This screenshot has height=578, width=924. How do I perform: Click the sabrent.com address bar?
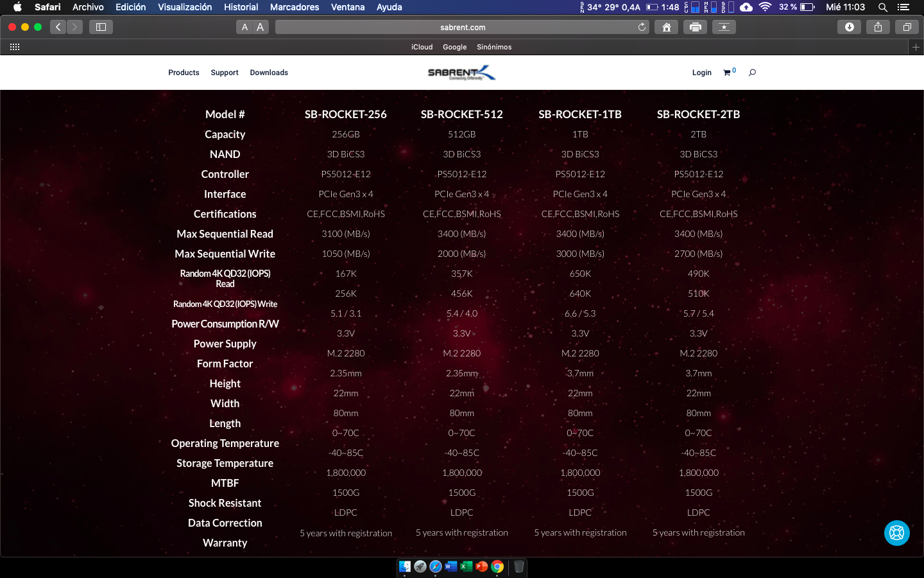(463, 27)
